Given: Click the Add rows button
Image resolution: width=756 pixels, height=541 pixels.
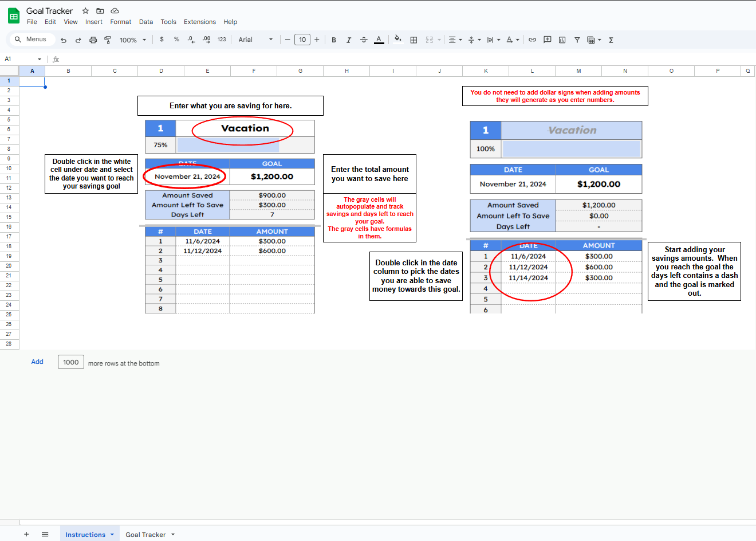Looking at the screenshot, I should pos(37,362).
